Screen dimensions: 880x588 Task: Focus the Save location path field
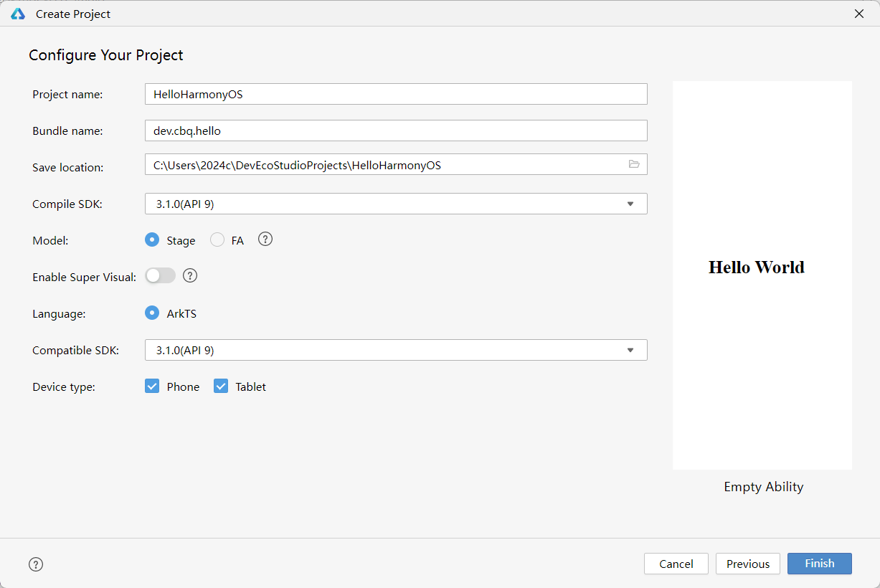396,164
